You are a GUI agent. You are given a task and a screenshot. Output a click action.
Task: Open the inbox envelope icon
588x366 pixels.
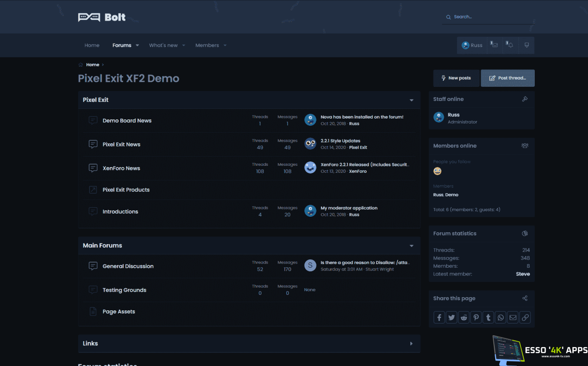coord(495,45)
